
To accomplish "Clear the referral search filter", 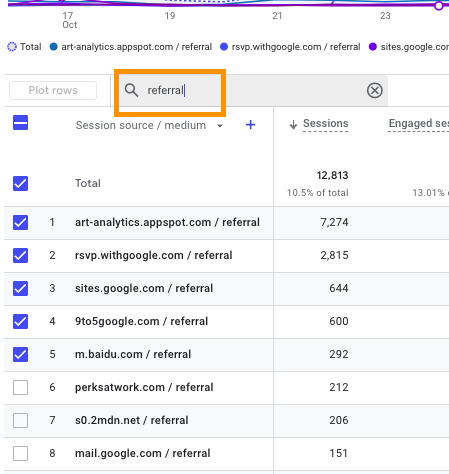I will click(375, 90).
